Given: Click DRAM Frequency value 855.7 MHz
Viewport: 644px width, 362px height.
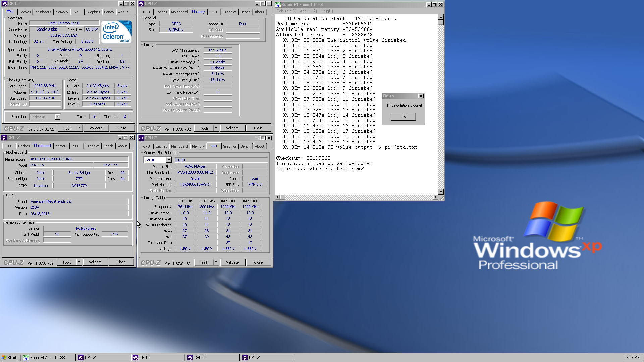Looking at the screenshot, I should tap(218, 50).
